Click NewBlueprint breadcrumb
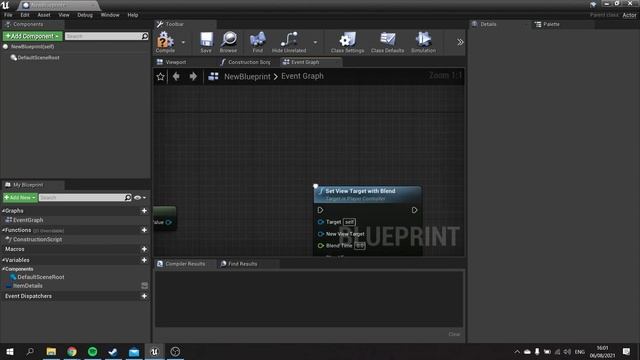 pos(247,76)
